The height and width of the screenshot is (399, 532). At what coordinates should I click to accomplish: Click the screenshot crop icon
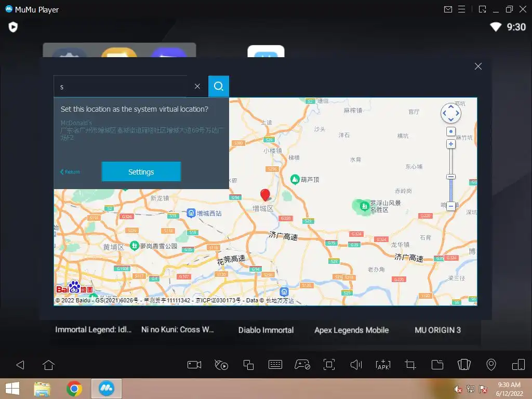point(410,365)
